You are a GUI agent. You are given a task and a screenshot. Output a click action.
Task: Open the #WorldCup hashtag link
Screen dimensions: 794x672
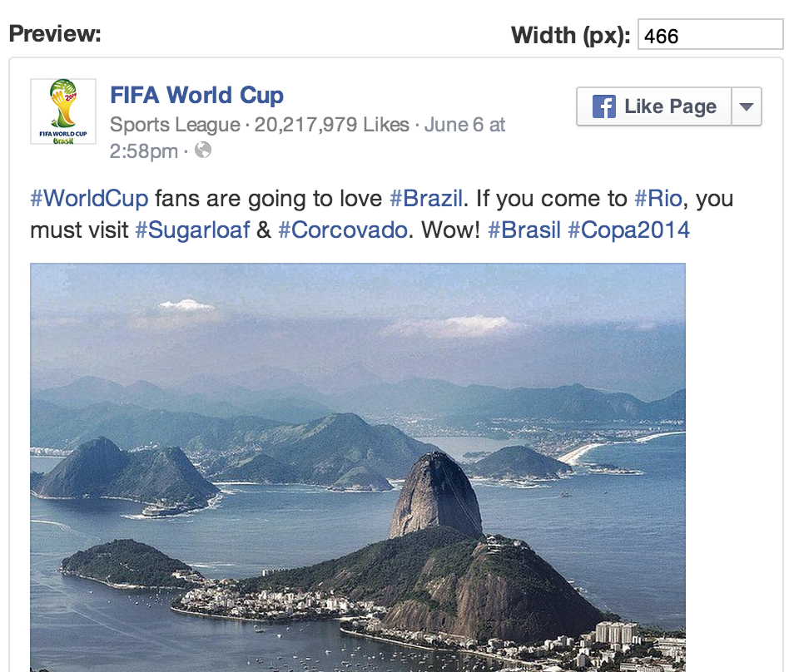pyautogui.click(x=89, y=199)
